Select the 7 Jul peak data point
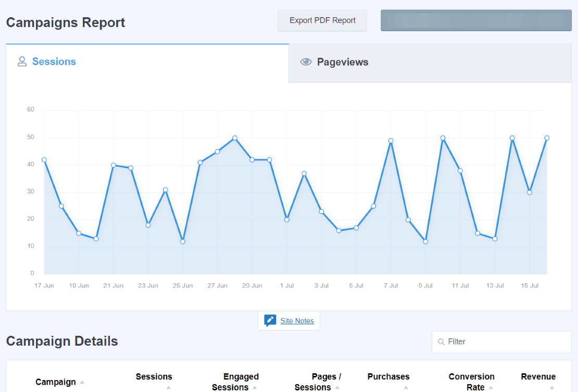This screenshot has width=578, height=392. (391, 141)
